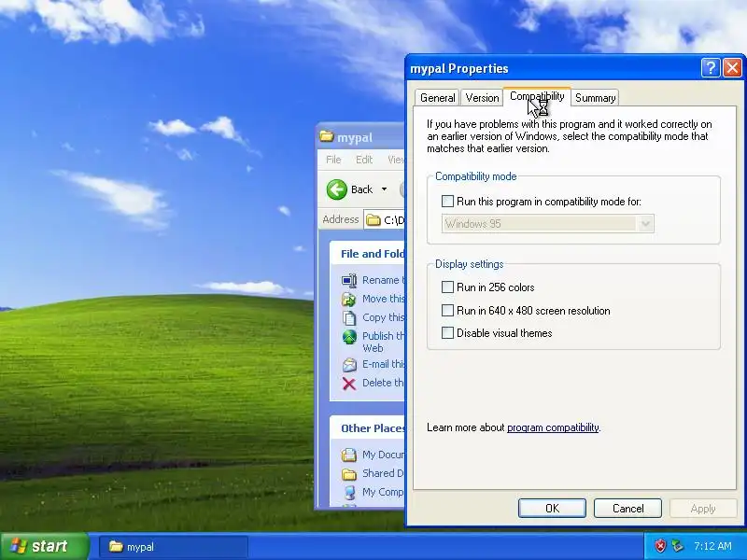Viewport: 747px width, 560px height.
Task: Open the program compatibility link
Action: pyautogui.click(x=553, y=427)
